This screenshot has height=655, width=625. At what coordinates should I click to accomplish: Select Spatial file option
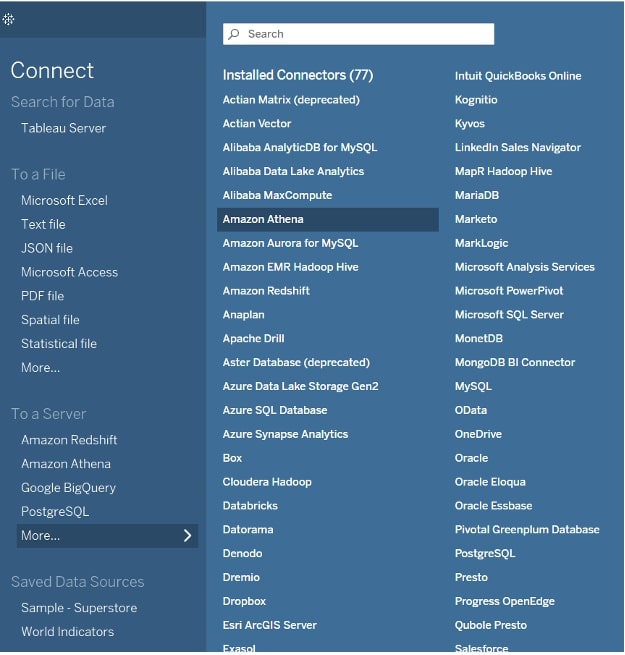[50, 320]
